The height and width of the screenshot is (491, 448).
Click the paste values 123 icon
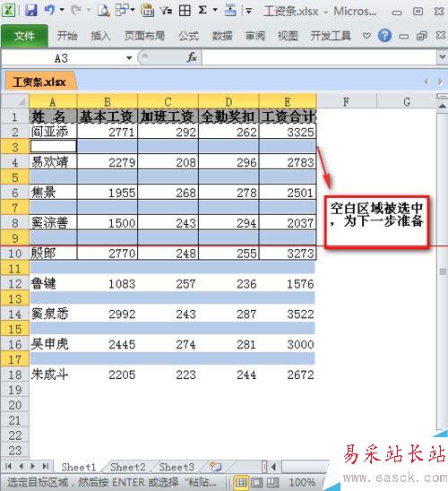click(x=147, y=11)
